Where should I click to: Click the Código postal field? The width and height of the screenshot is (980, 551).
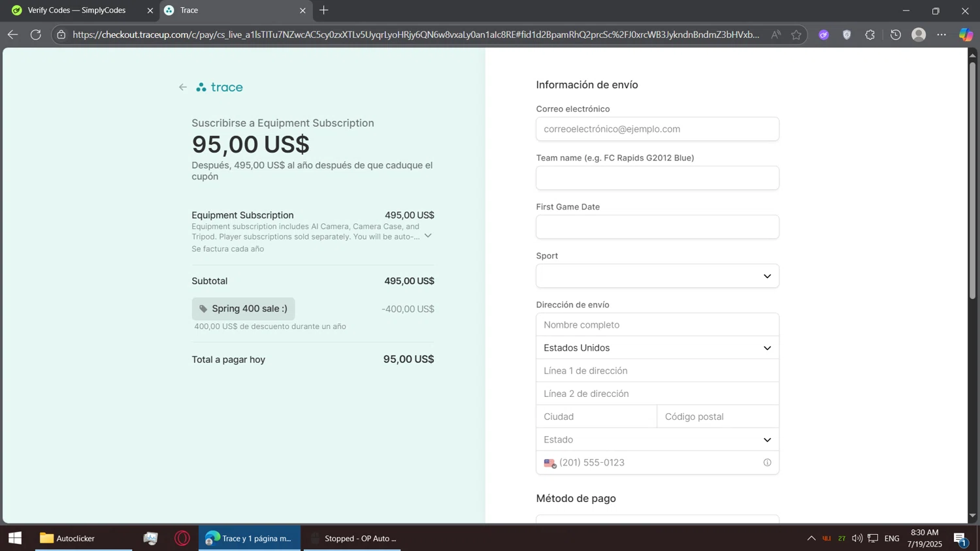coord(718,417)
